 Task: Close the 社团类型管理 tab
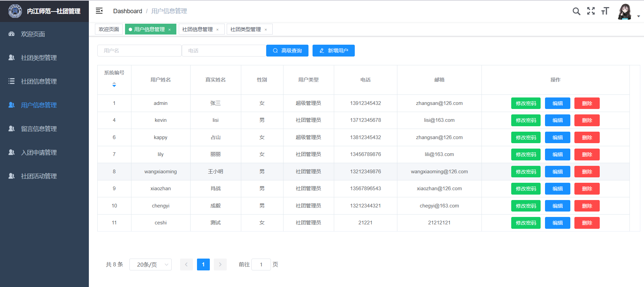pyautogui.click(x=266, y=30)
